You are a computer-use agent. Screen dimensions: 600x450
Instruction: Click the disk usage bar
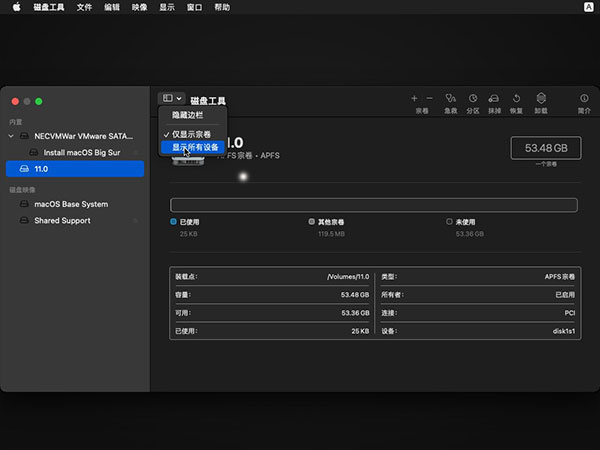pos(374,205)
